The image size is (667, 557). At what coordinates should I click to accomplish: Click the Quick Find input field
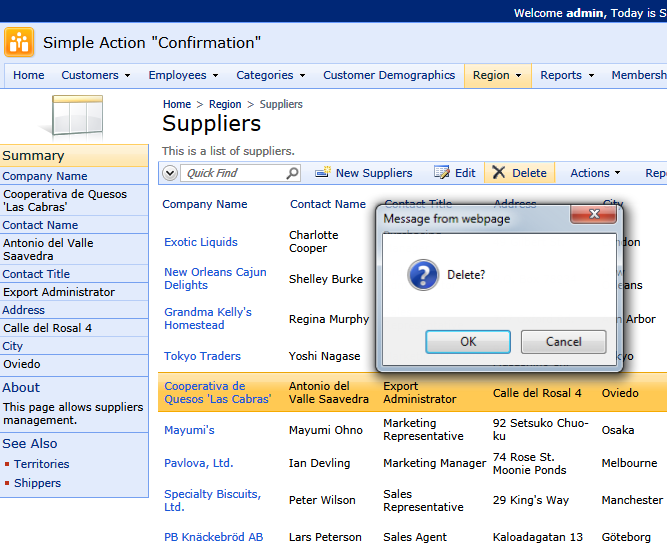pyautogui.click(x=234, y=173)
